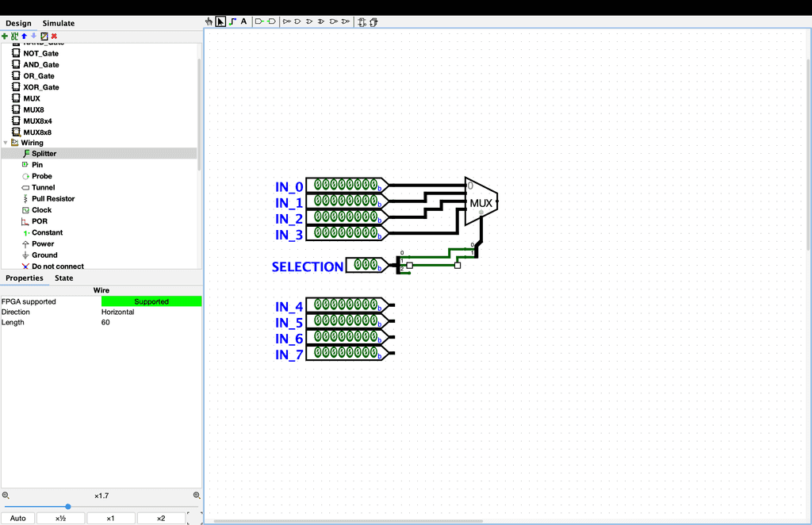
Task: Click the zoom-in magnifier icon
Action: (x=197, y=495)
